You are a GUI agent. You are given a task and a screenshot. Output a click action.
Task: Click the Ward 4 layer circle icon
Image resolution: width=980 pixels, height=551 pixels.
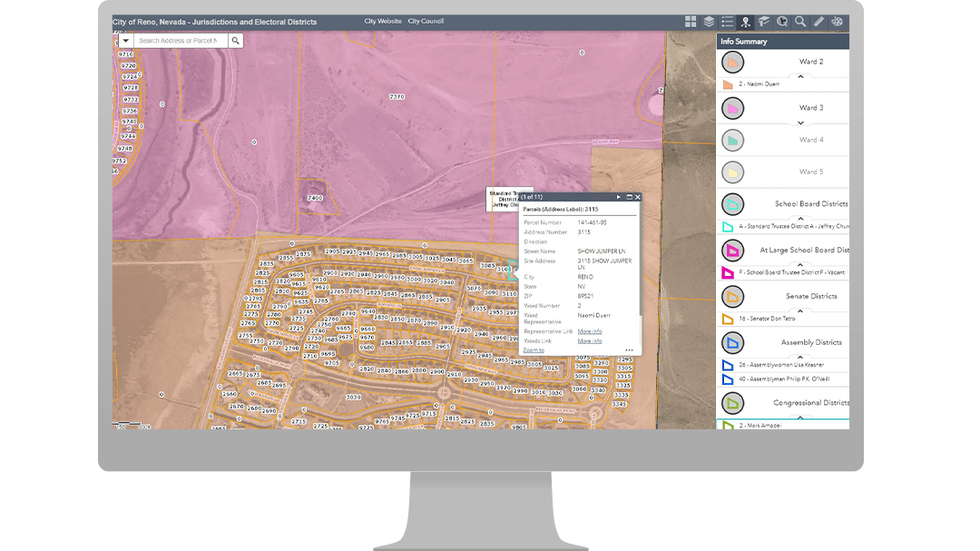[x=732, y=140]
